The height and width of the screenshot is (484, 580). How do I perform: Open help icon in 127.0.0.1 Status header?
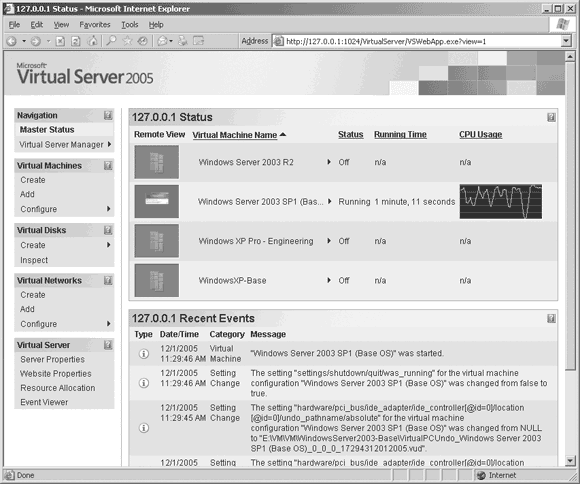pyautogui.click(x=551, y=117)
